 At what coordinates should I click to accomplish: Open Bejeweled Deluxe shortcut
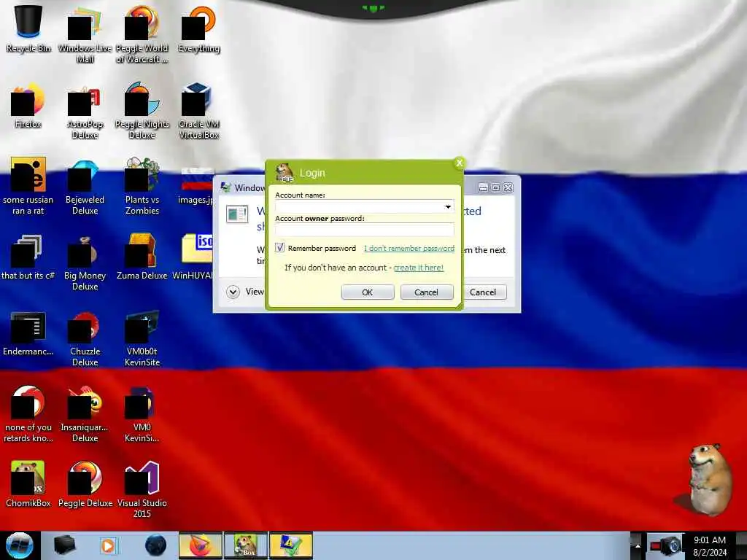85,186
